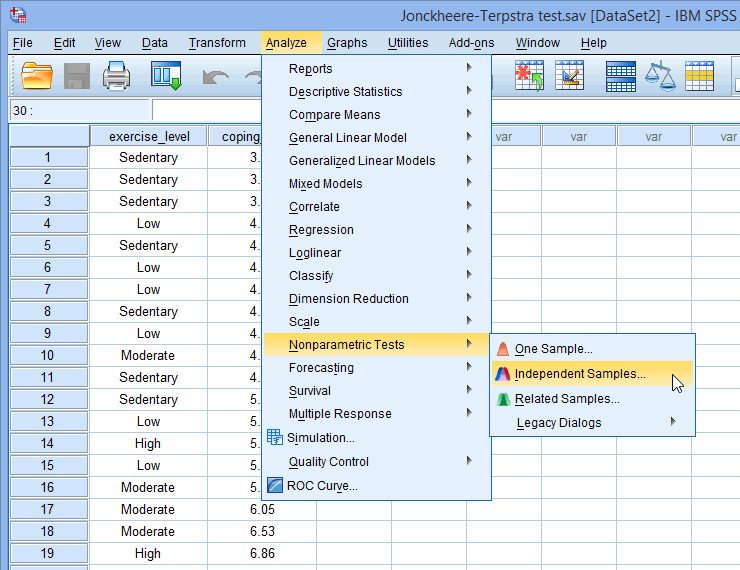Expand Descriptive Statistics submenu
The height and width of the screenshot is (570, 740).
tap(377, 92)
